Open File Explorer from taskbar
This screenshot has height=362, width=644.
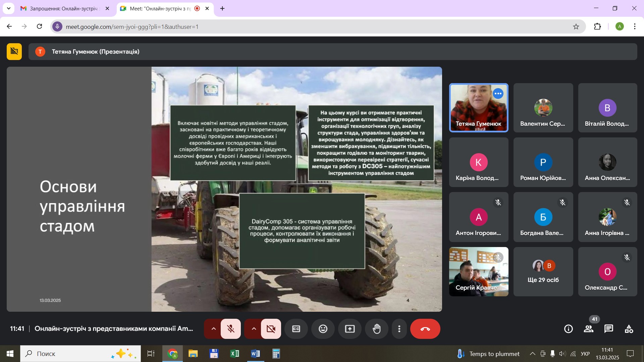pyautogui.click(x=193, y=354)
